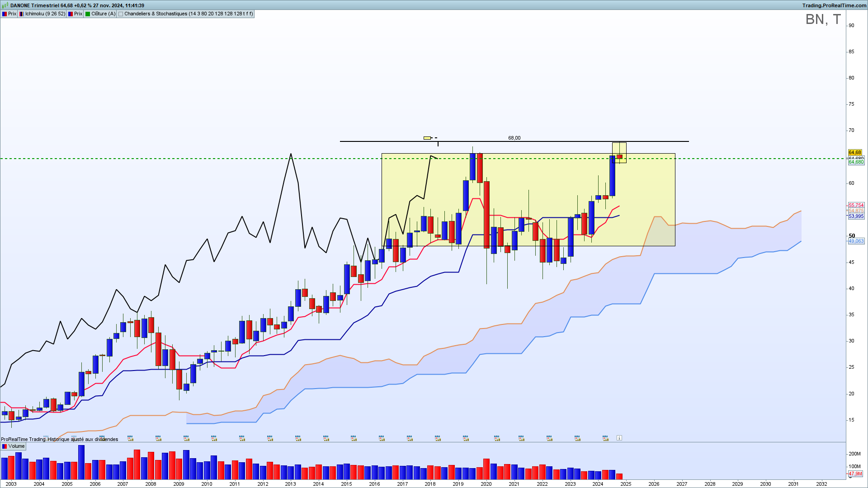The width and height of the screenshot is (868, 488).
Task: Visit the Trading.ProRealTime.com link
Action: click(x=835, y=5)
